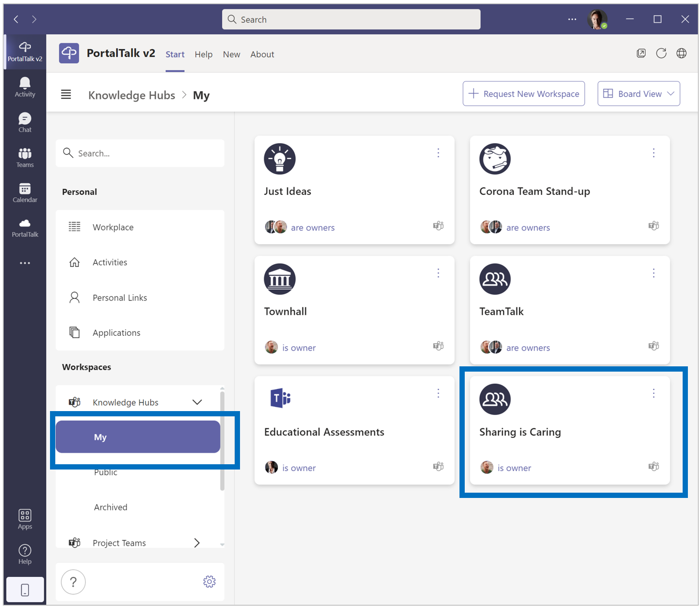Click the sidebar Search... field
The width and height of the screenshot is (700, 609).
[x=140, y=153]
